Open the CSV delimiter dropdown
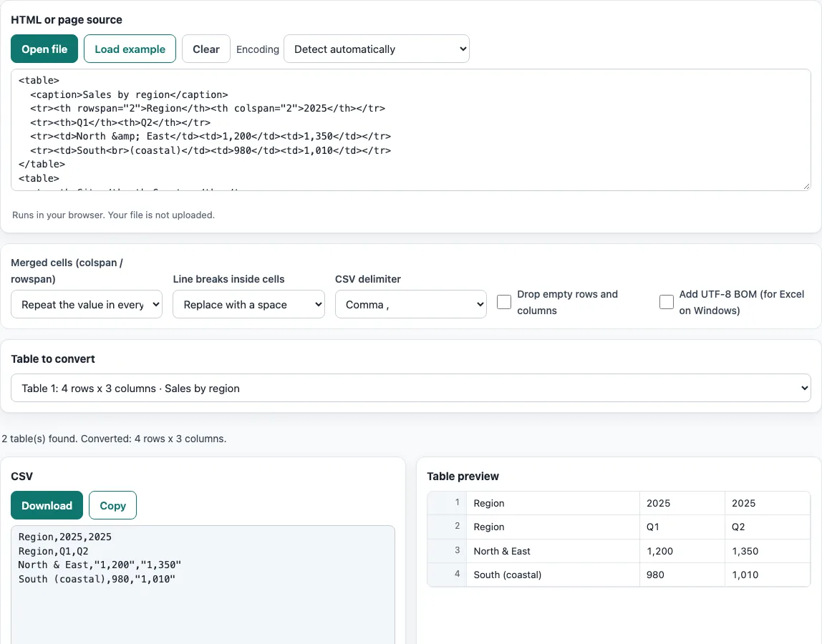Image resolution: width=822 pixels, height=644 pixels. (x=410, y=304)
